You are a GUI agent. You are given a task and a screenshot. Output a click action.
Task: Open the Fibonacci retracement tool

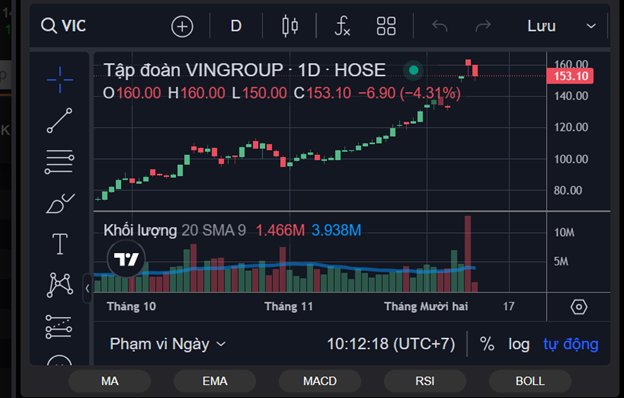[x=59, y=162]
